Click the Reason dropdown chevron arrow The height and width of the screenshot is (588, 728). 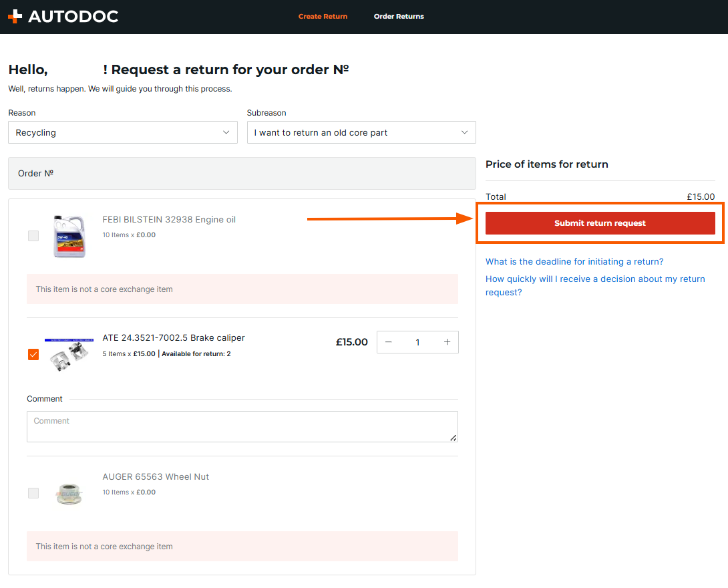pyautogui.click(x=226, y=132)
